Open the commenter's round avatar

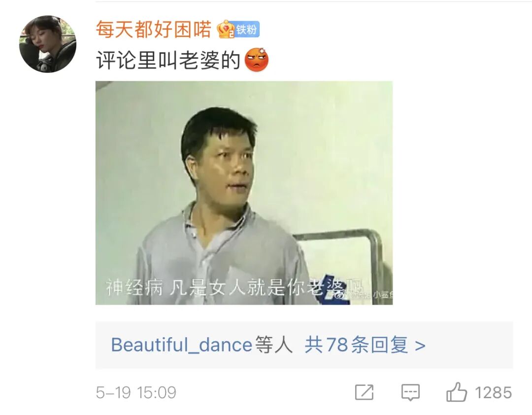pyautogui.click(x=47, y=44)
